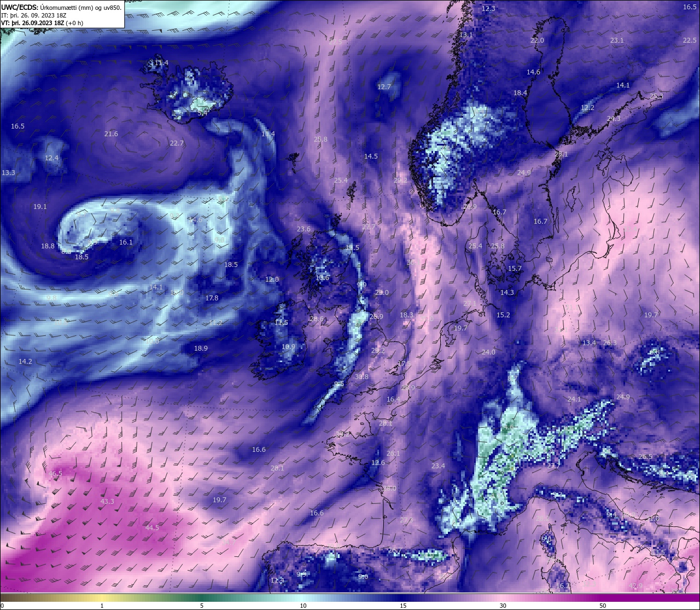Click the map value '22.5'
The width and height of the screenshot is (700, 610).
point(690,40)
